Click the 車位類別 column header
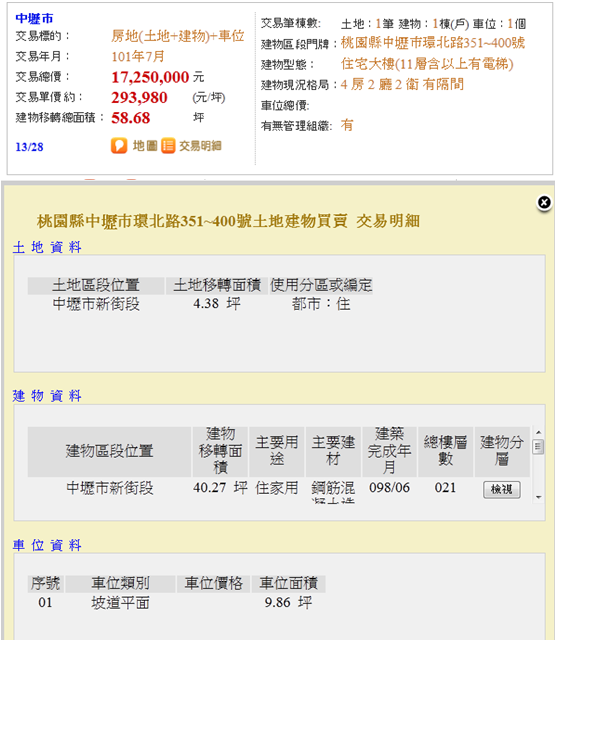 120,584
